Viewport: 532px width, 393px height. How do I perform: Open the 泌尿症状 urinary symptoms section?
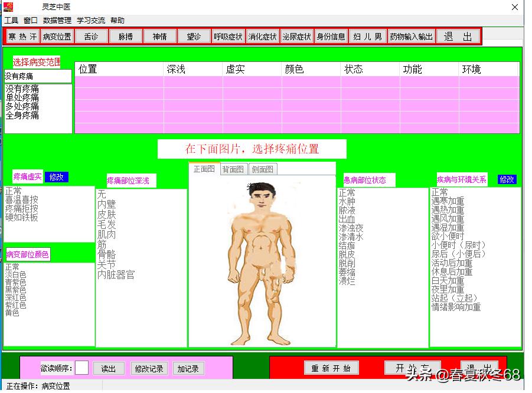[x=296, y=35]
